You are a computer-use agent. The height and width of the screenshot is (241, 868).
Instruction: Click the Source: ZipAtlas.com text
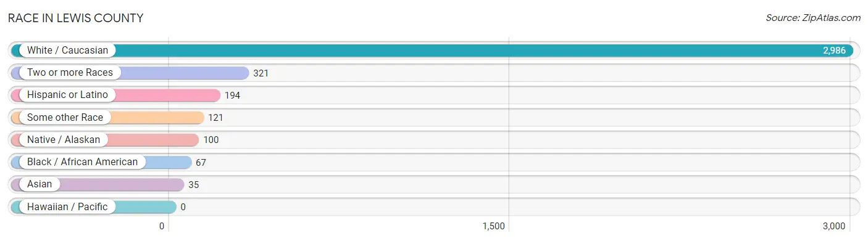point(813,18)
